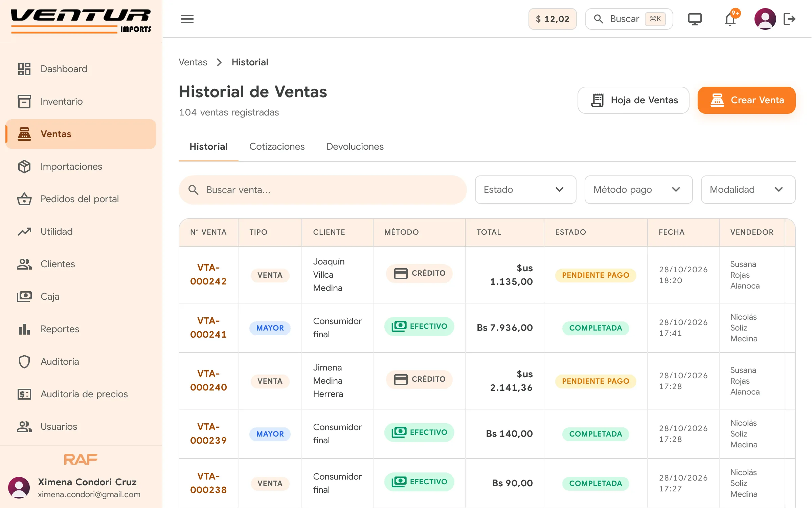Open Auditoría de precios price icon
The width and height of the screenshot is (812, 508).
24,394
